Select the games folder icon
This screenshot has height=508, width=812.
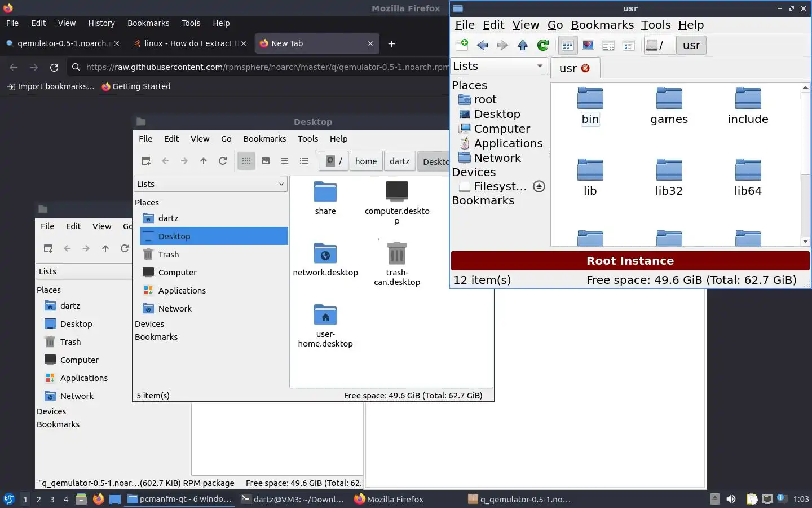(x=669, y=106)
